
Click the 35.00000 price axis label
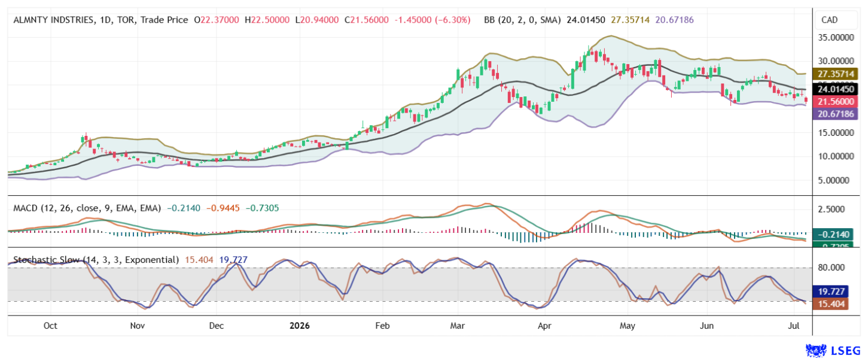coord(836,37)
